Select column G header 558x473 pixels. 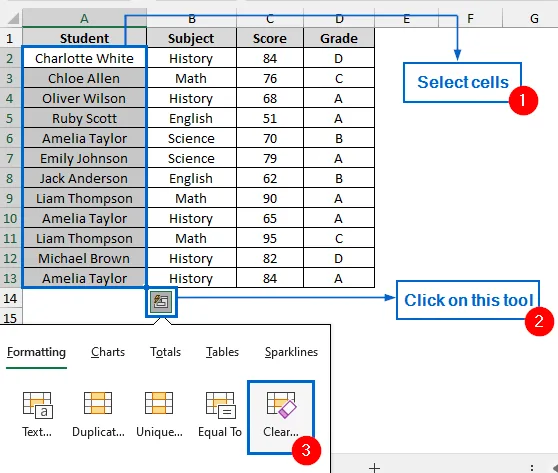(x=530, y=18)
